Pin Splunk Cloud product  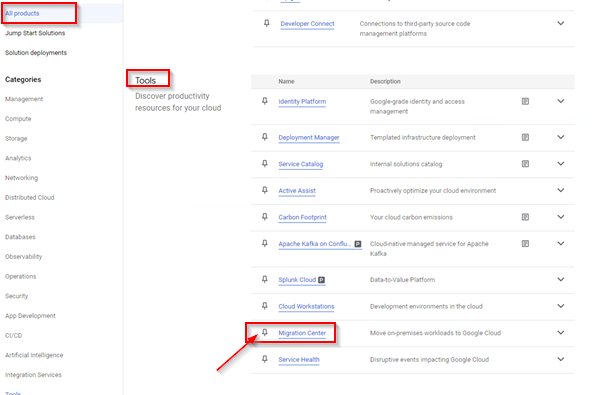[265, 279]
